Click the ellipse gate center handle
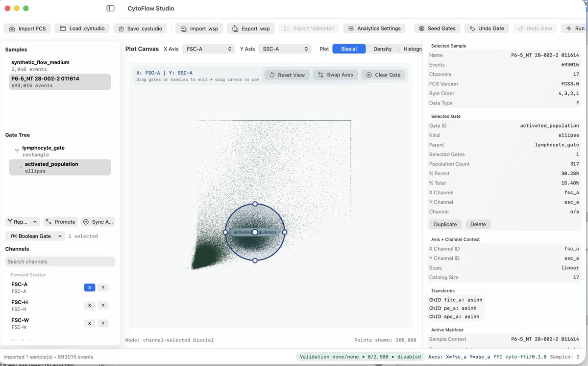588x366 pixels. [255, 232]
